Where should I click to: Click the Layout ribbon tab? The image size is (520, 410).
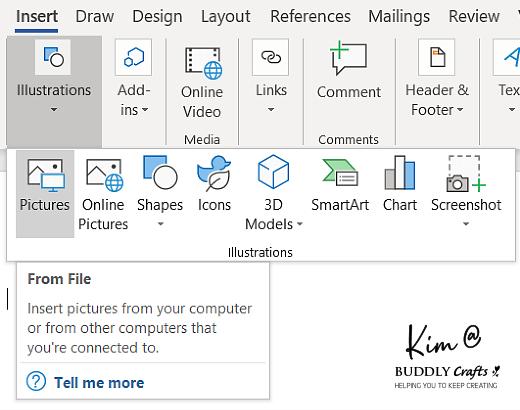(226, 16)
